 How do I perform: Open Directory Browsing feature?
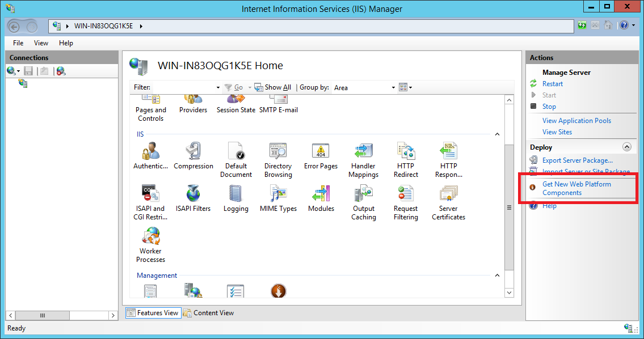[278, 160]
